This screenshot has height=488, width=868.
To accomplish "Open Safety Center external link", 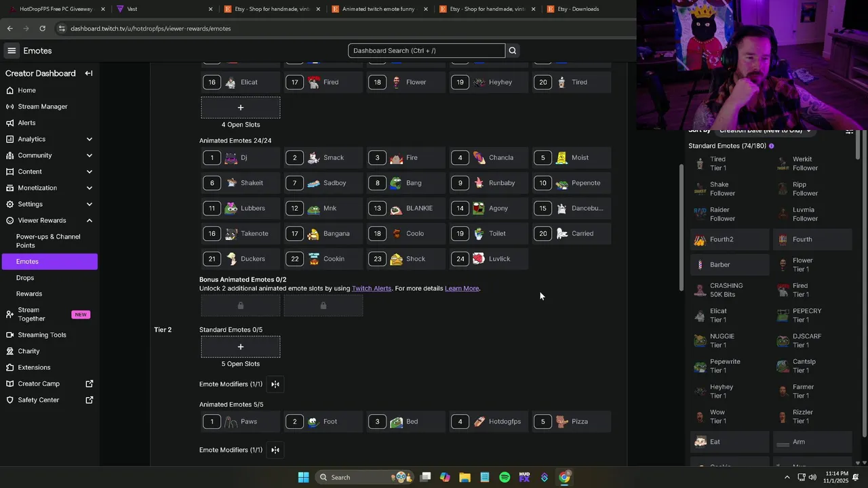I will [49, 400].
